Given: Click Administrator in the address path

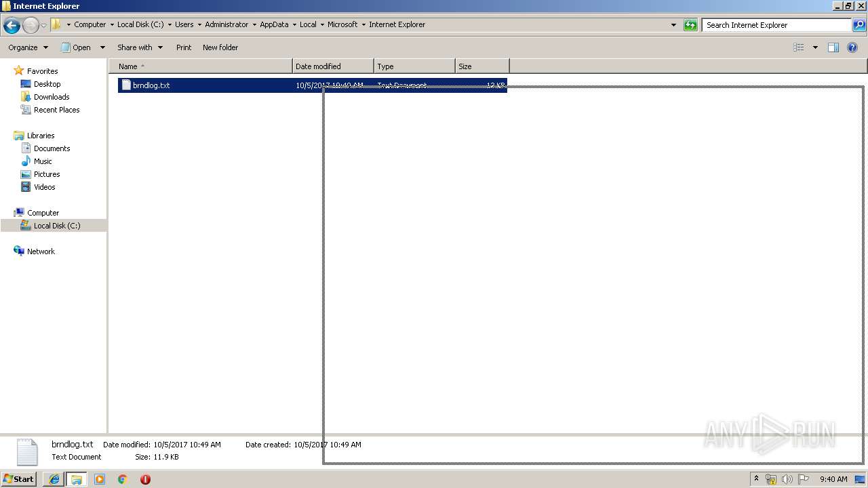Looking at the screenshot, I should [x=226, y=24].
